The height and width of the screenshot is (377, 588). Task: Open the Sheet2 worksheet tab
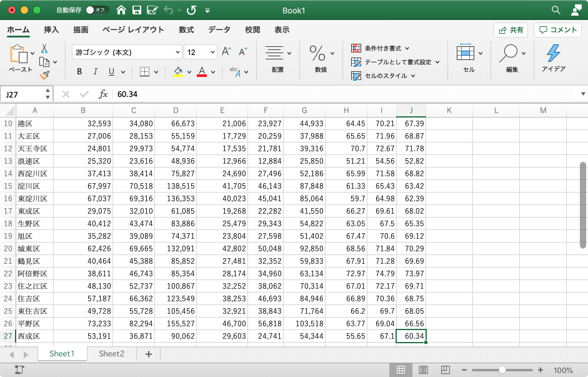pyautogui.click(x=112, y=354)
